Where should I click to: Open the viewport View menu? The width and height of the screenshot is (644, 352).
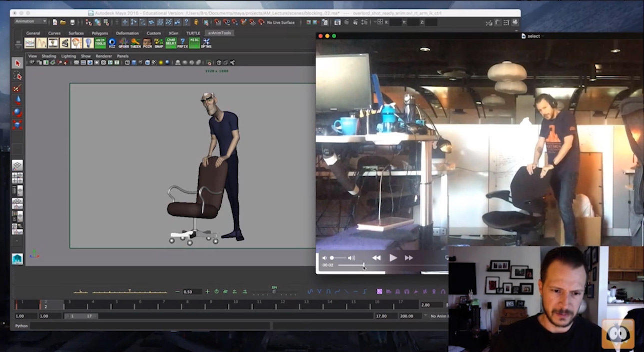[33, 56]
